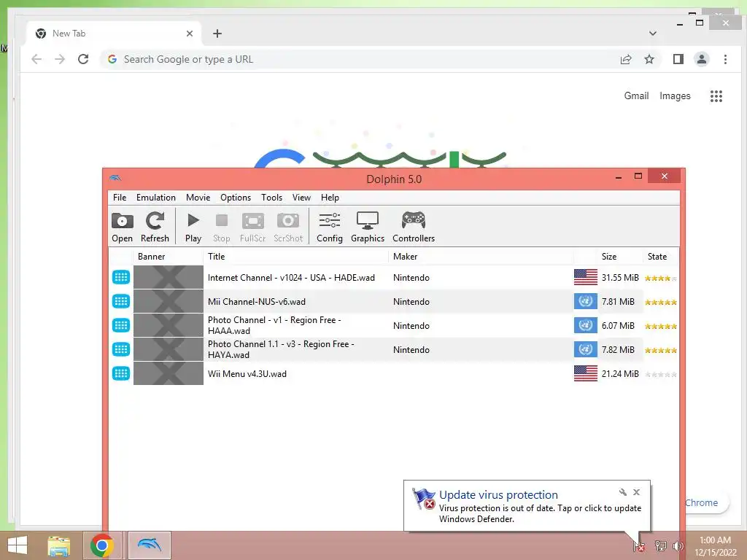Open the Movie menu
The image size is (747, 560).
coord(198,197)
